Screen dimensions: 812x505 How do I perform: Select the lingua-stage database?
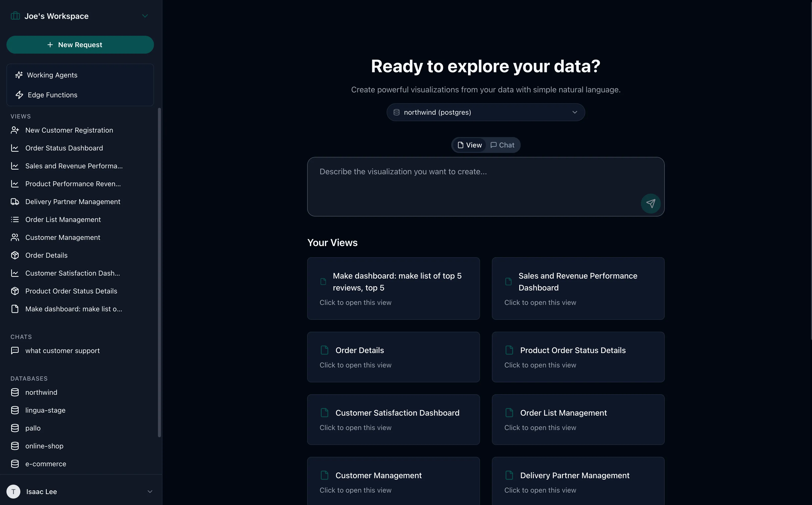coord(45,410)
